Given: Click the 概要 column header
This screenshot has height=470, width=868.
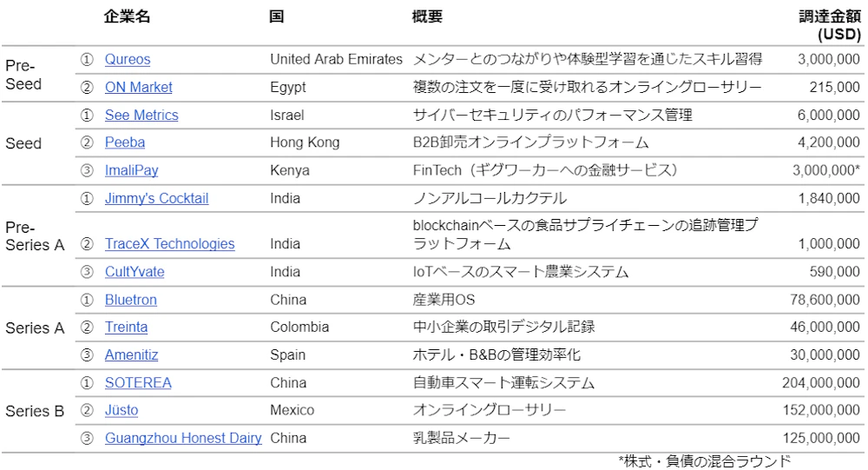Looking at the screenshot, I should 427,17.
